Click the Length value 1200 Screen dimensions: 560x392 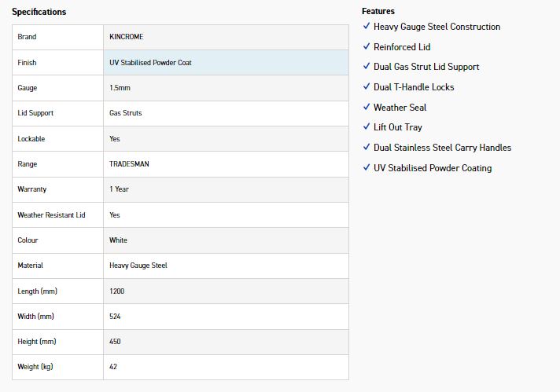[x=116, y=291]
